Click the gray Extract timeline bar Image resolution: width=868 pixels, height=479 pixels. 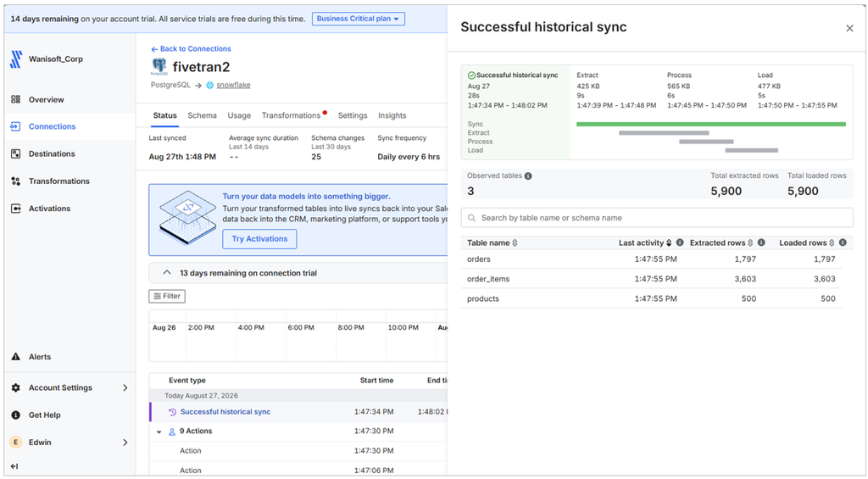click(x=664, y=133)
